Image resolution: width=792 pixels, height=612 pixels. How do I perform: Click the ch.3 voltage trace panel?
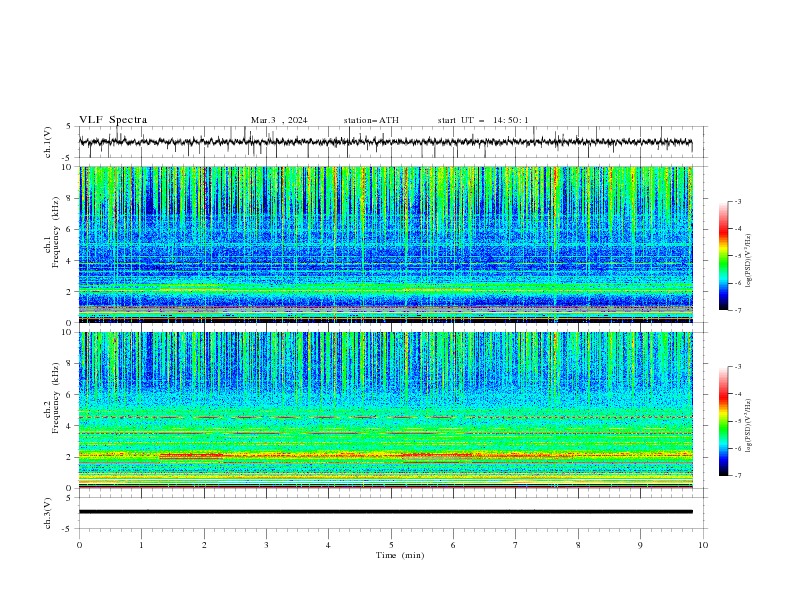[x=393, y=513]
